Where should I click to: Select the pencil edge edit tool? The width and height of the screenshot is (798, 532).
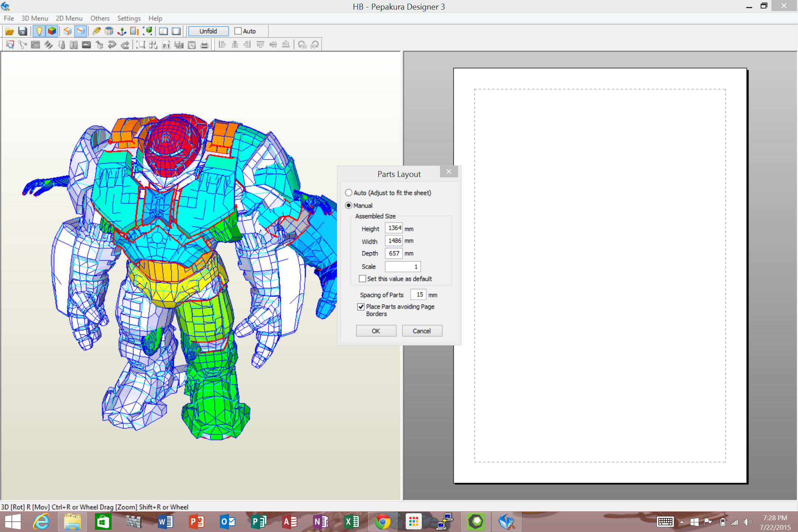pyautogui.click(x=96, y=31)
